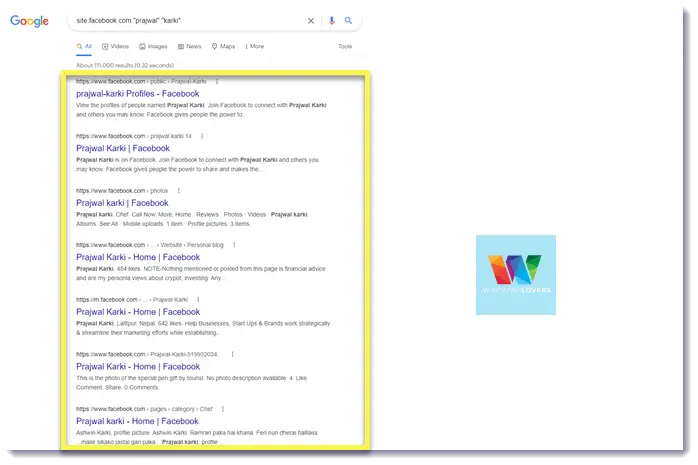This screenshot has height=465, width=698.
Task: Expand the More search options menu
Action: click(x=255, y=46)
